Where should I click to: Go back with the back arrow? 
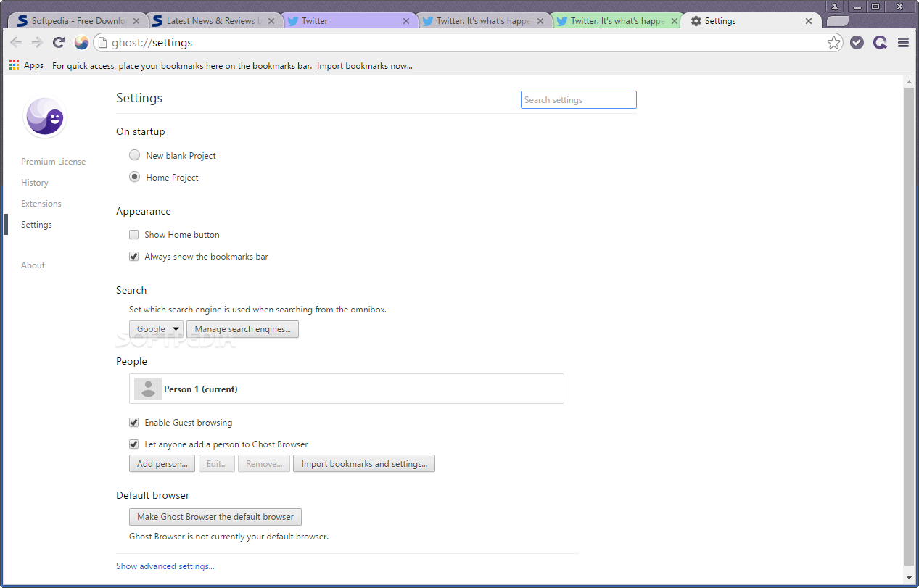16,43
